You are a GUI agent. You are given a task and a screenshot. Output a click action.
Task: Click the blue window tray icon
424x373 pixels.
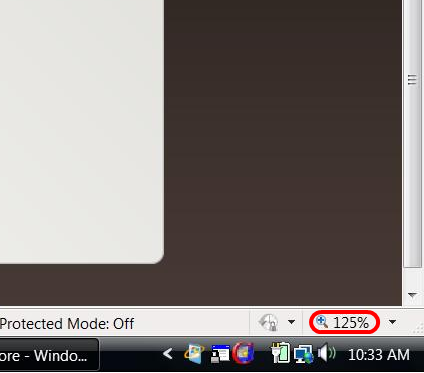(x=220, y=354)
